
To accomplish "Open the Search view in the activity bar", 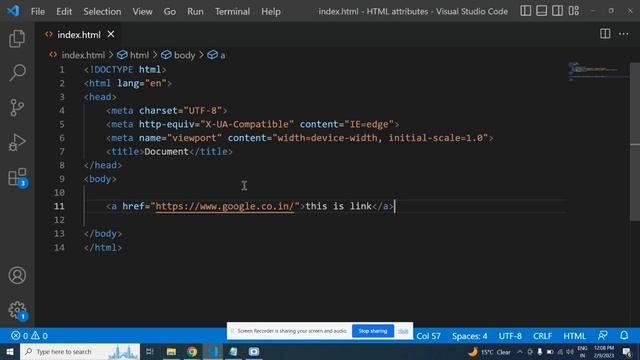I will pyautogui.click(x=17, y=73).
